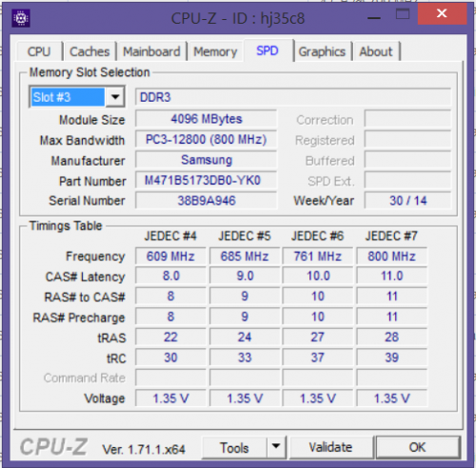Click the tRC value 30
The image size is (476, 468).
click(x=170, y=358)
